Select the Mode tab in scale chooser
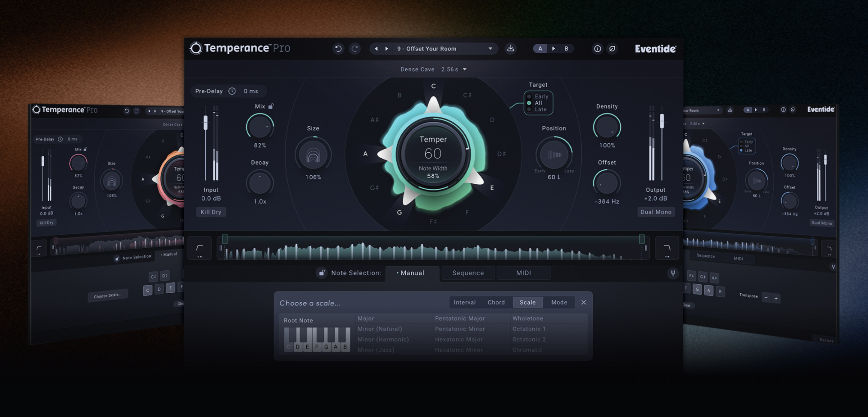The image size is (868, 417). pos(559,303)
